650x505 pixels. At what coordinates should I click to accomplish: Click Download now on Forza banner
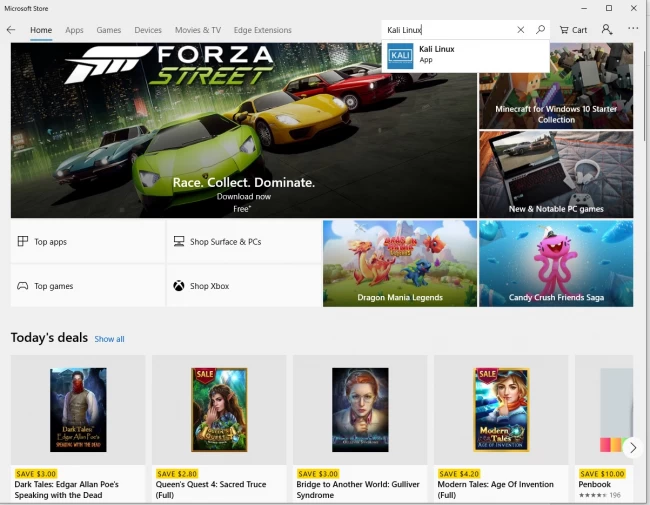(244, 197)
